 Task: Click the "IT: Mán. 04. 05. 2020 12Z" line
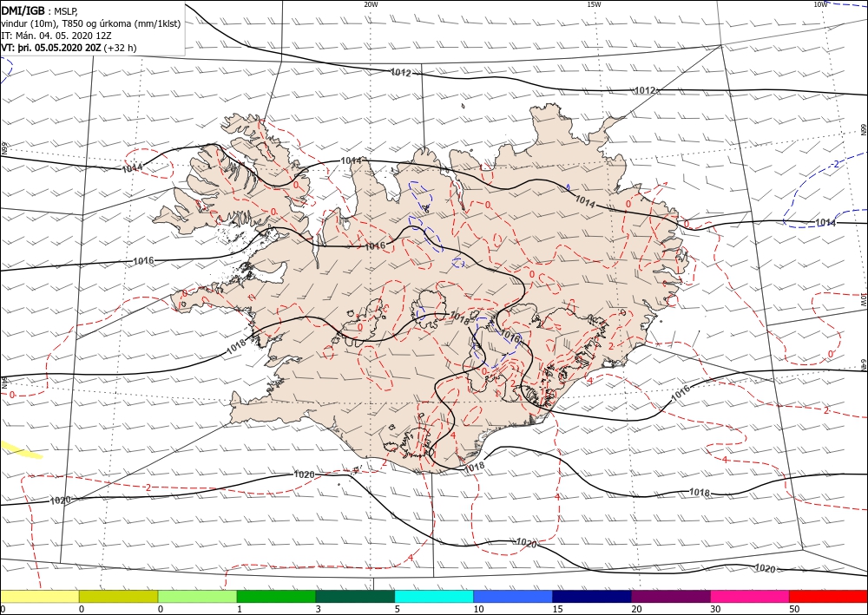click(56, 35)
